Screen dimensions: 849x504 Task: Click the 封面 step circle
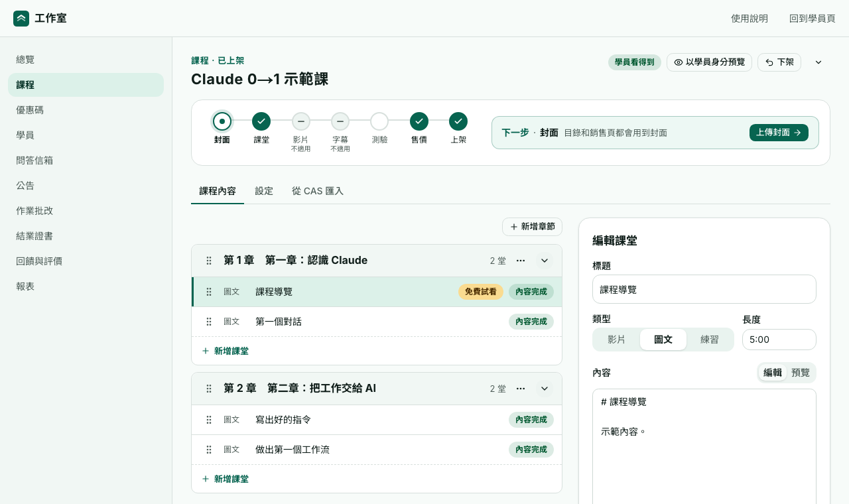(222, 121)
